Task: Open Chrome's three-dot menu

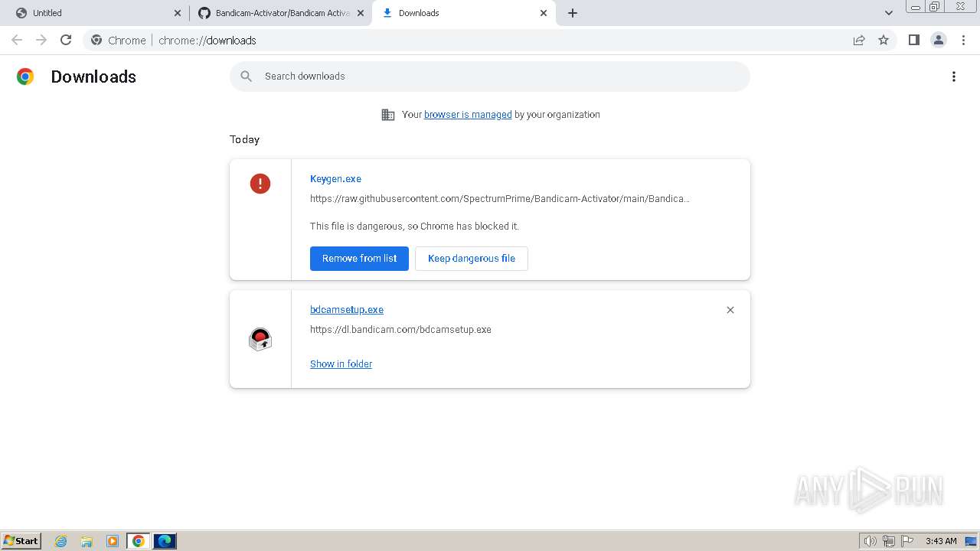Action: pos(963,40)
